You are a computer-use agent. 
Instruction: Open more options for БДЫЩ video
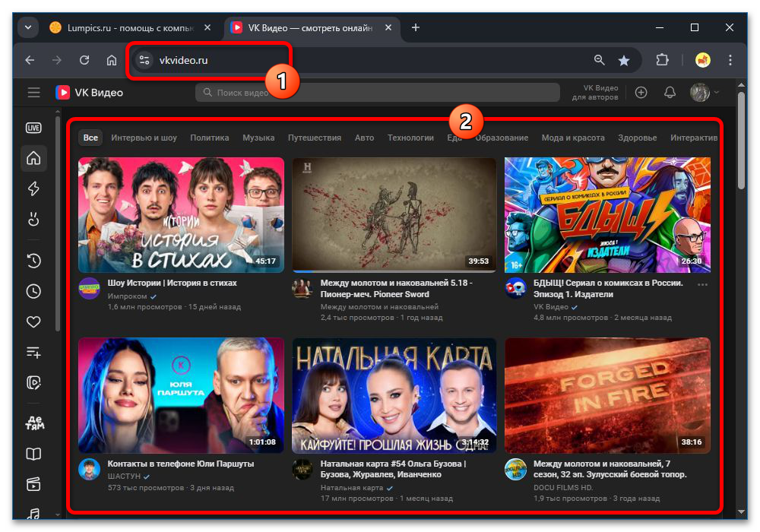pos(702,285)
